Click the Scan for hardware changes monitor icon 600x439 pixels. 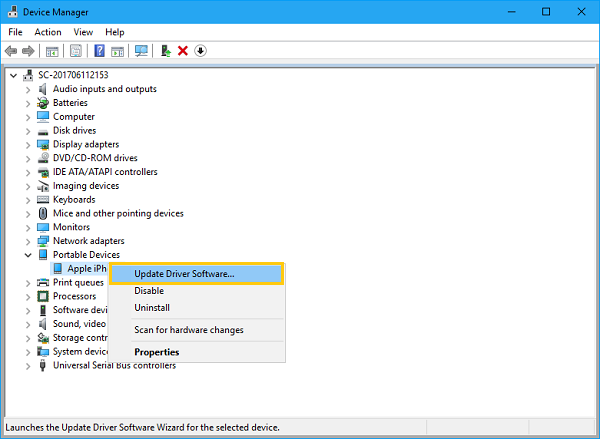(x=141, y=51)
